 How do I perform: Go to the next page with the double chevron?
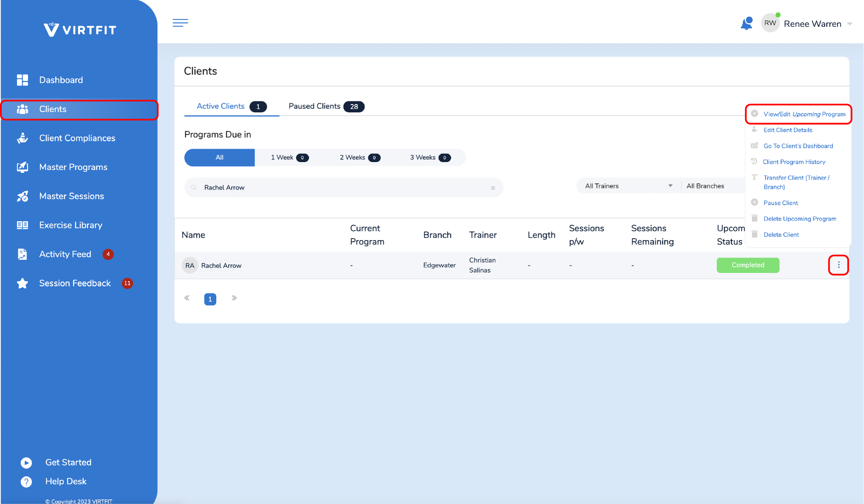[234, 298]
